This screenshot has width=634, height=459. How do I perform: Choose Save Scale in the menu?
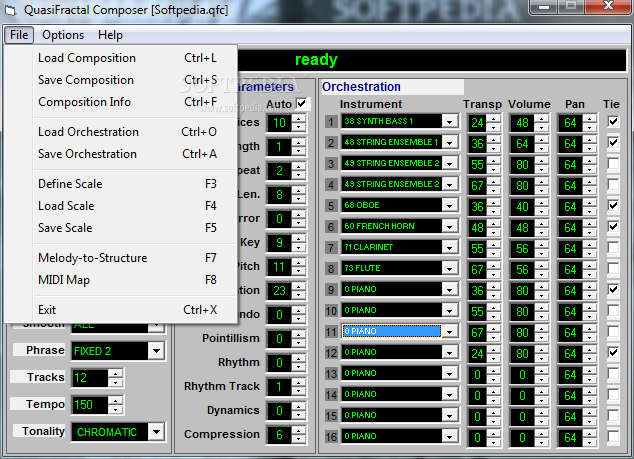coord(127,227)
